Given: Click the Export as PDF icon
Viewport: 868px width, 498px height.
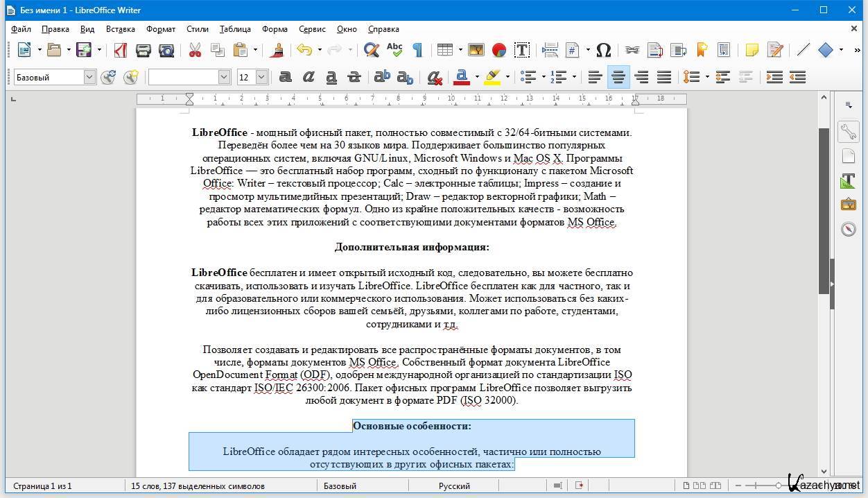Looking at the screenshot, I should click(x=121, y=50).
